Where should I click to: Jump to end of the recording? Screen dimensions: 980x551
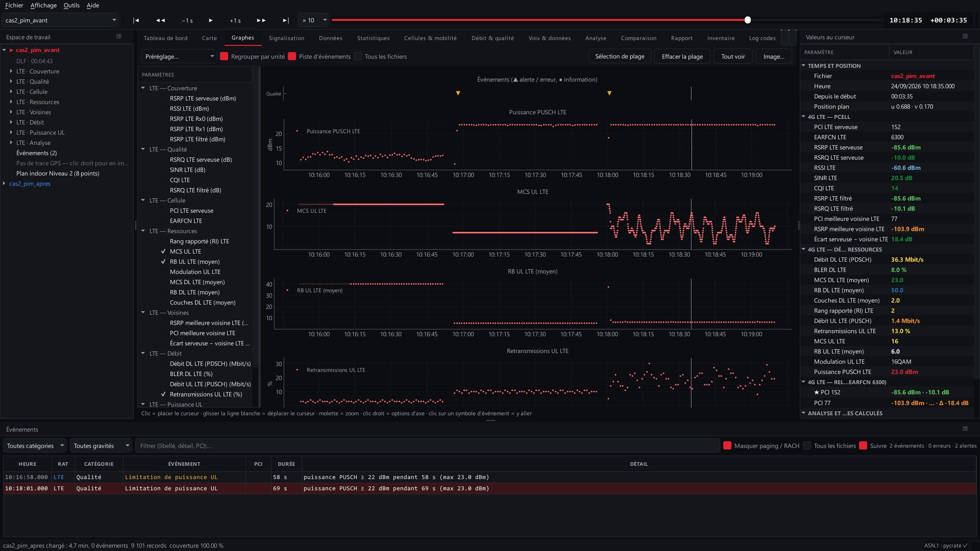pyautogui.click(x=286, y=20)
